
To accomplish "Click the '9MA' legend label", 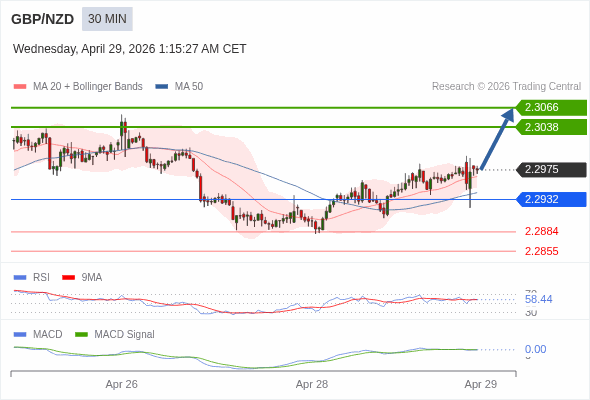I will [x=92, y=278].
